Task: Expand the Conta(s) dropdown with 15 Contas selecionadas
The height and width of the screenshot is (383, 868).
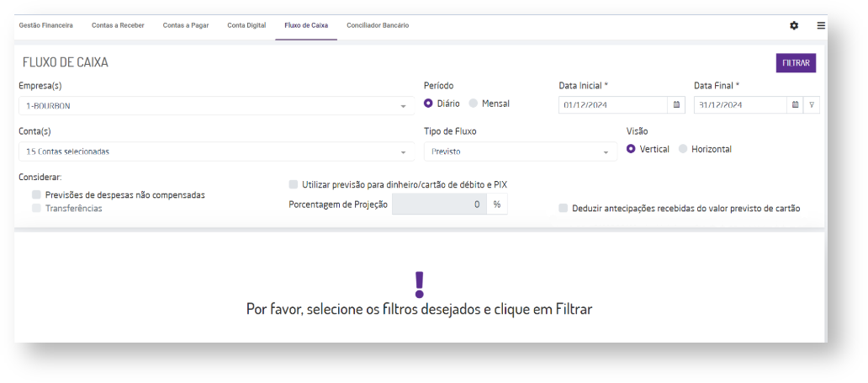Action: tap(216, 152)
